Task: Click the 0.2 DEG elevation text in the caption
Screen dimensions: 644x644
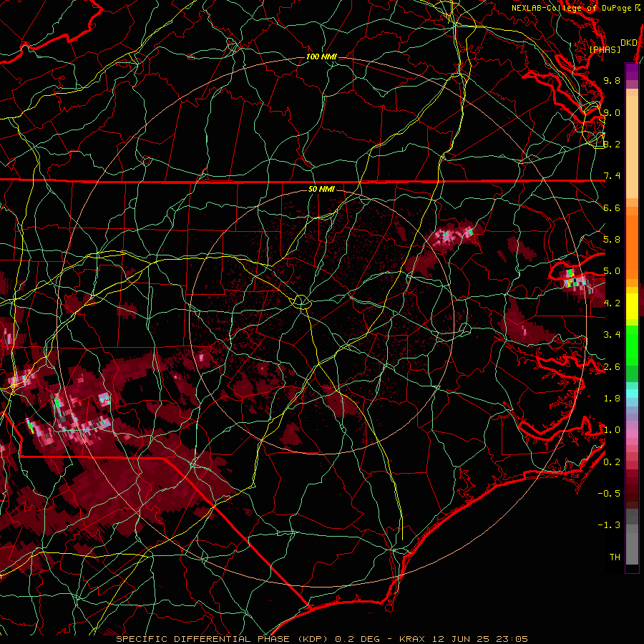Action: pyautogui.click(x=357, y=639)
